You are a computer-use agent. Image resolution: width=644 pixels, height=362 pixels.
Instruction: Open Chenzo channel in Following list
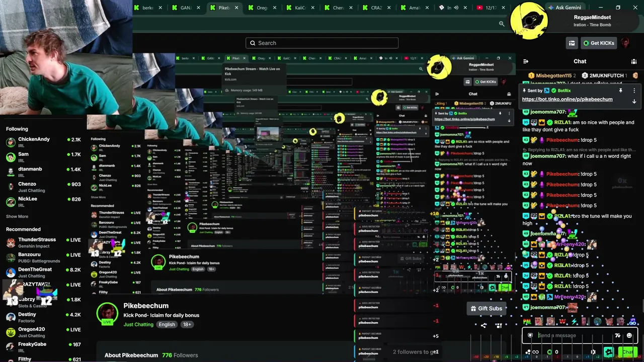[x=43, y=187]
